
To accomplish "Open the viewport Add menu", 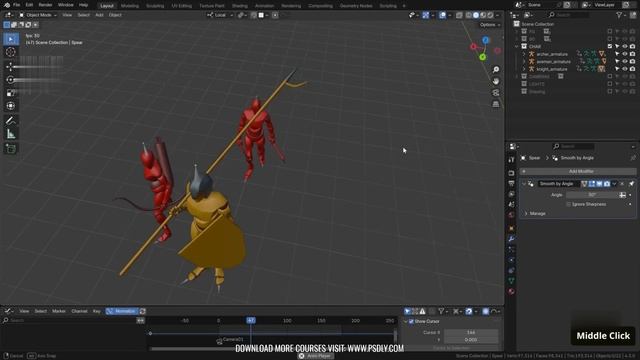I will (x=99, y=15).
